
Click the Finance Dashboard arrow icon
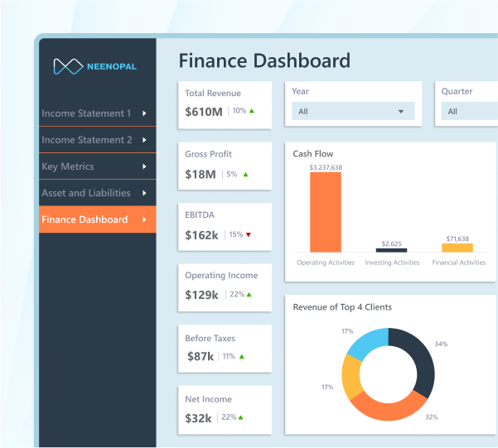144,219
